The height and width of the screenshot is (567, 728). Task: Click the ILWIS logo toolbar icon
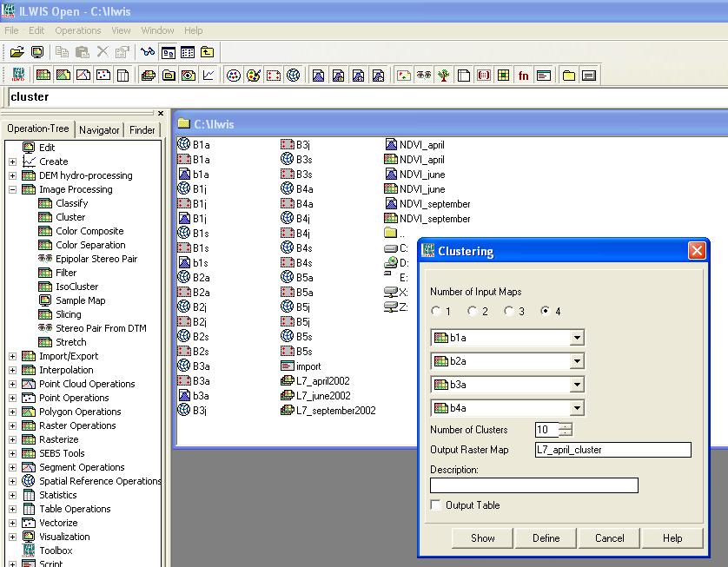[18, 76]
